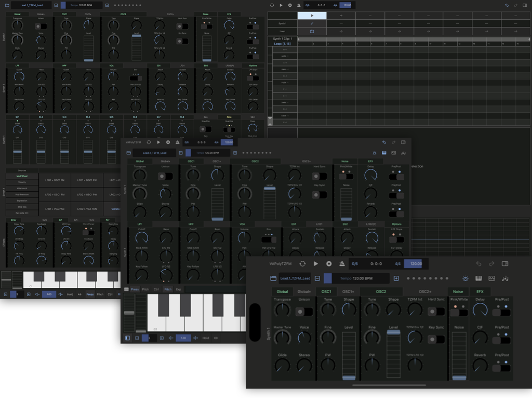The height and width of the screenshot is (399, 532).
Task: Show the keyboard view in front window
Action: click(x=478, y=278)
